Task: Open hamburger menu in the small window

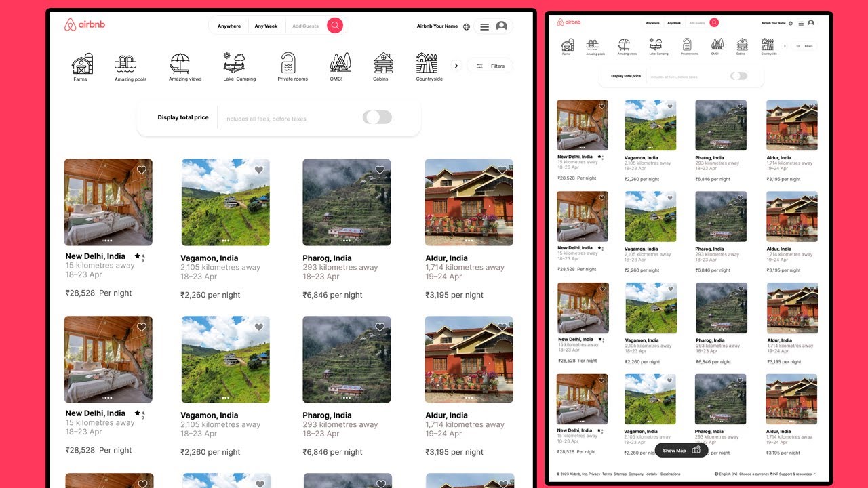Action: coord(801,23)
